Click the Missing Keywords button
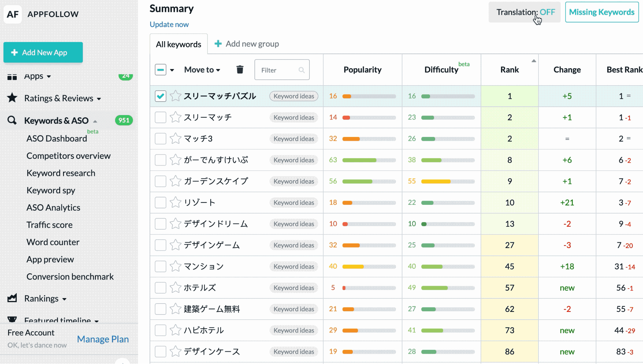This screenshot has height=364, width=643. [x=602, y=12]
